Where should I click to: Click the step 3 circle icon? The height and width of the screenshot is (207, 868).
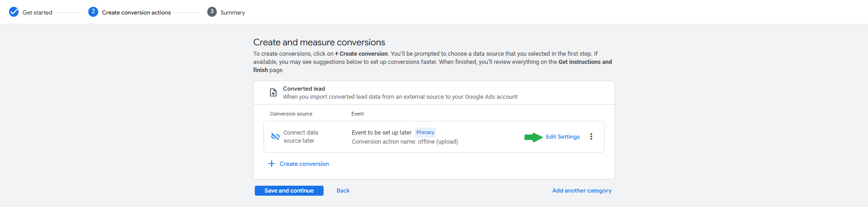(x=212, y=12)
